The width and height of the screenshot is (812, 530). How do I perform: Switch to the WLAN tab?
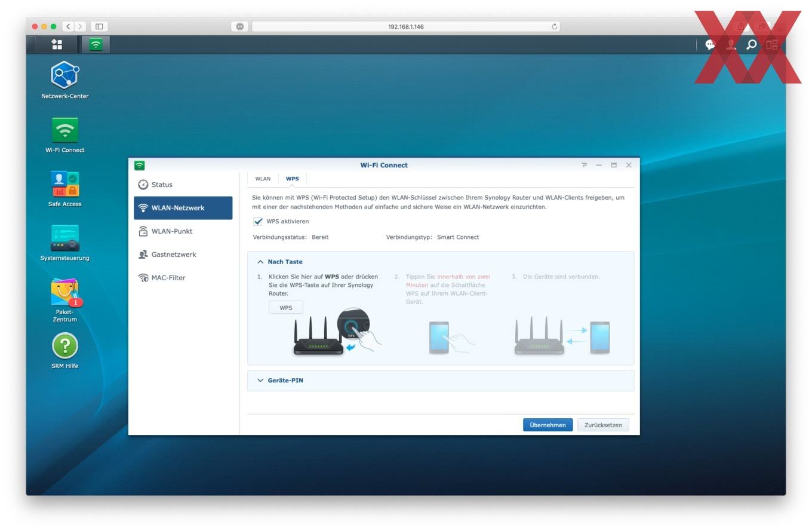(x=263, y=179)
